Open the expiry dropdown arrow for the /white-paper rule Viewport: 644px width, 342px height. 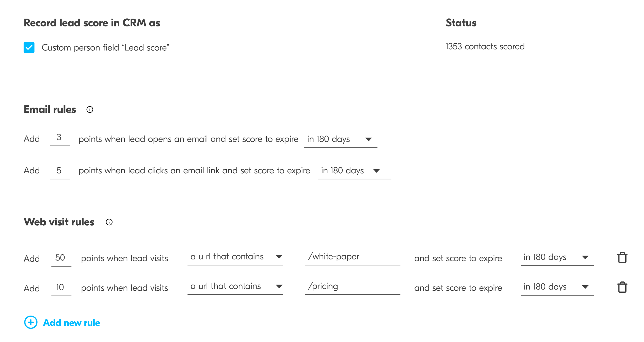tap(585, 258)
